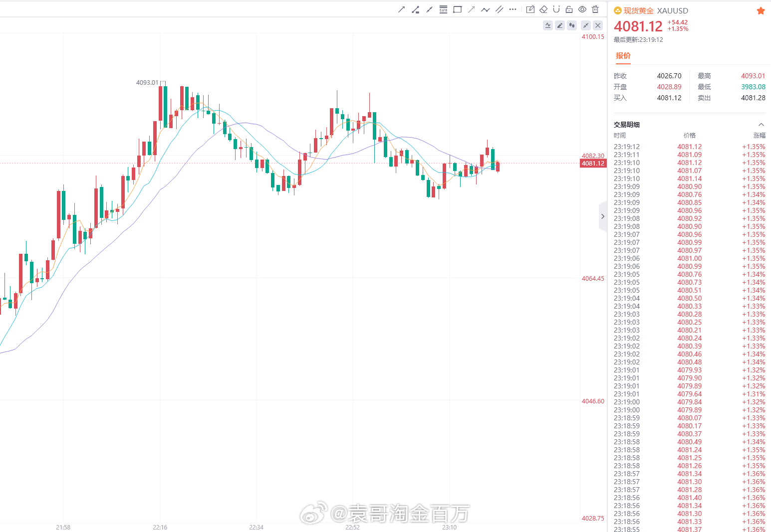Select the line segment drawing tool
Viewport: 771px width, 532px height.
429,9
